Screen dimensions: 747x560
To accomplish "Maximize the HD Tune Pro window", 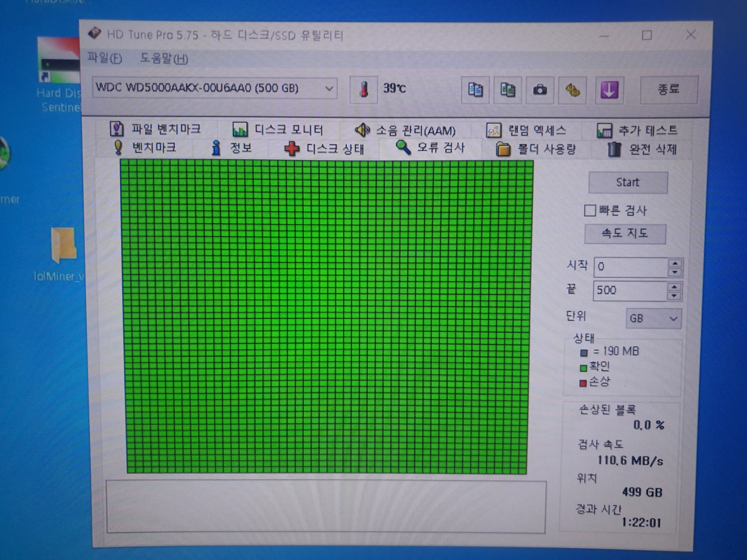I will point(647,35).
